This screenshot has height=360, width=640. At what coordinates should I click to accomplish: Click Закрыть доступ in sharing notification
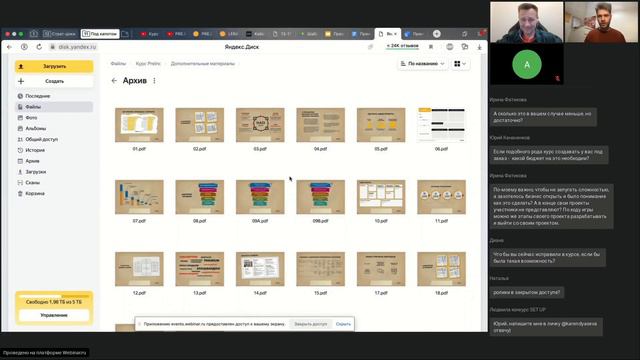point(311,324)
